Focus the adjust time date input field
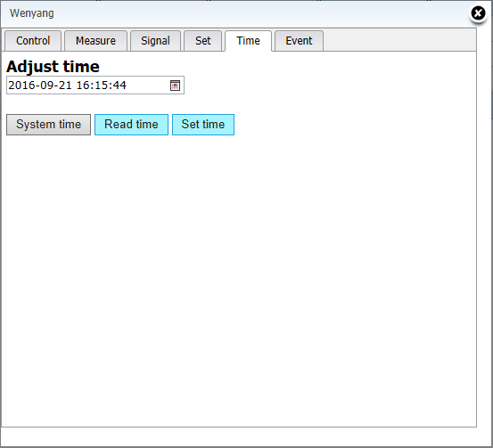This screenshot has height=448, width=493. pos(95,86)
